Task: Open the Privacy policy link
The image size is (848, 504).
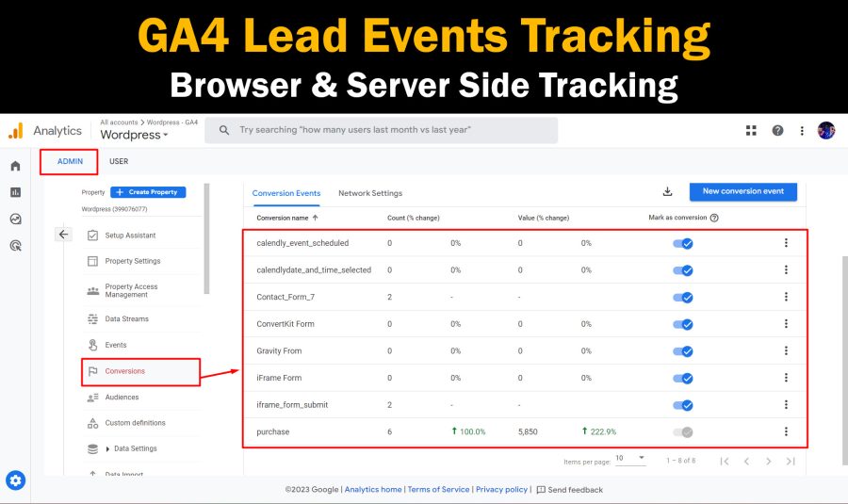Action: [x=501, y=490]
